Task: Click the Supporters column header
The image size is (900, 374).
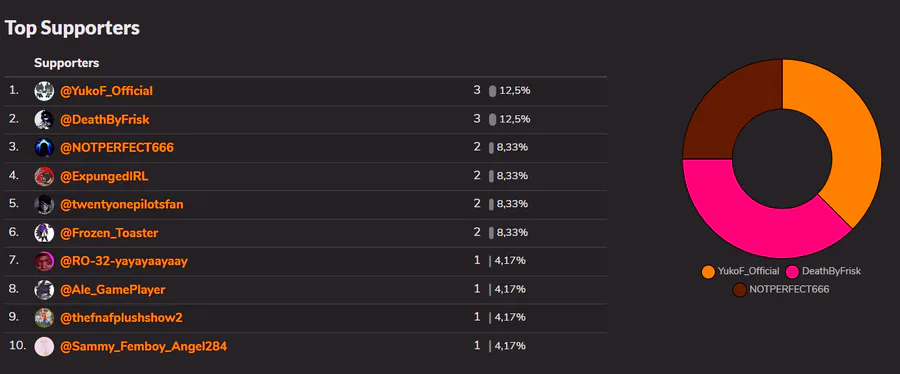Action: click(x=67, y=63)
